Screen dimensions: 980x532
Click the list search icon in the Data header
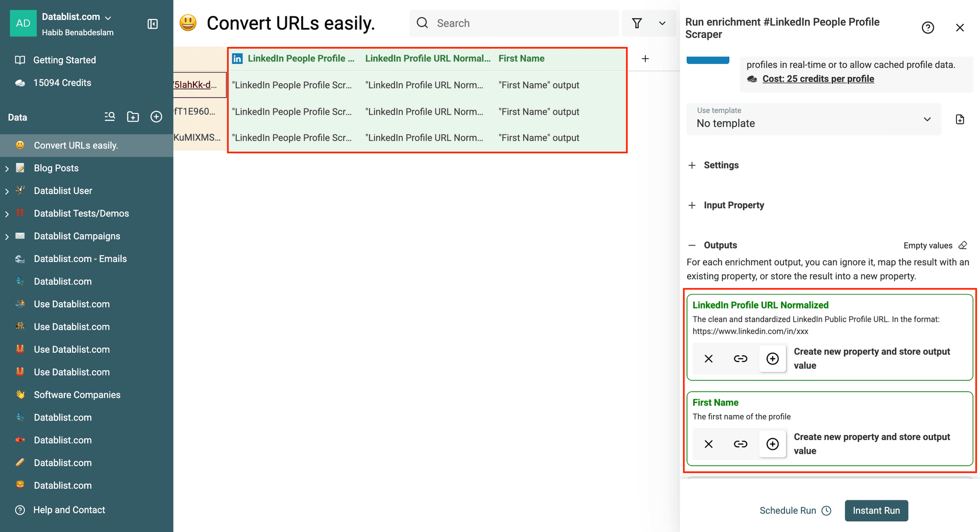(109, 117)
